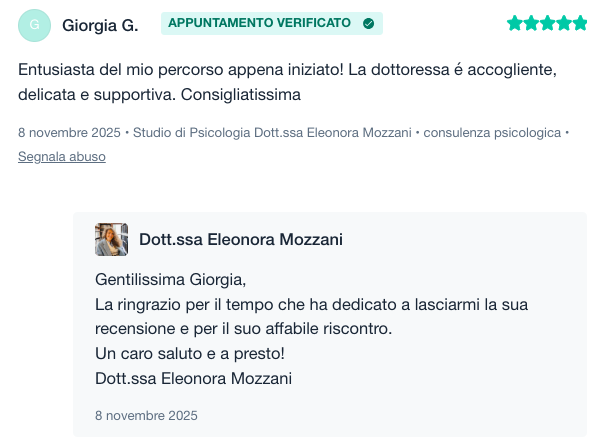Click the first star of the rating
This screenshot has width=607, height=443.
(x=514, y=23)
